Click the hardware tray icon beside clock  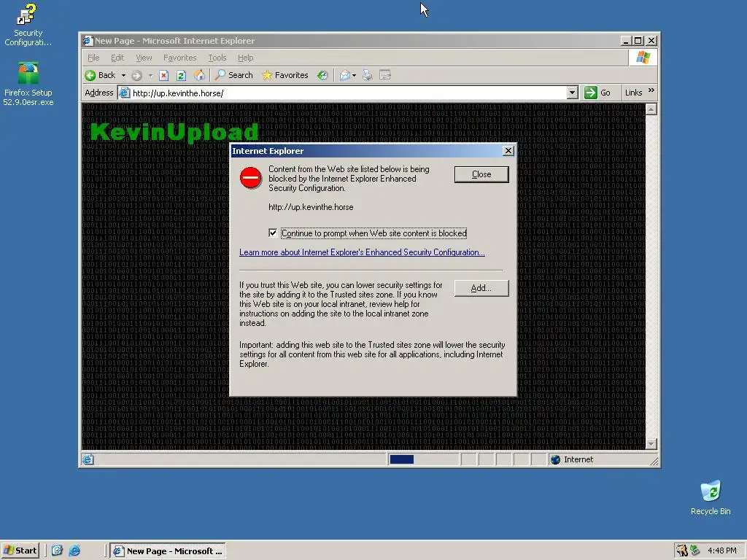(x=695, y=551)
